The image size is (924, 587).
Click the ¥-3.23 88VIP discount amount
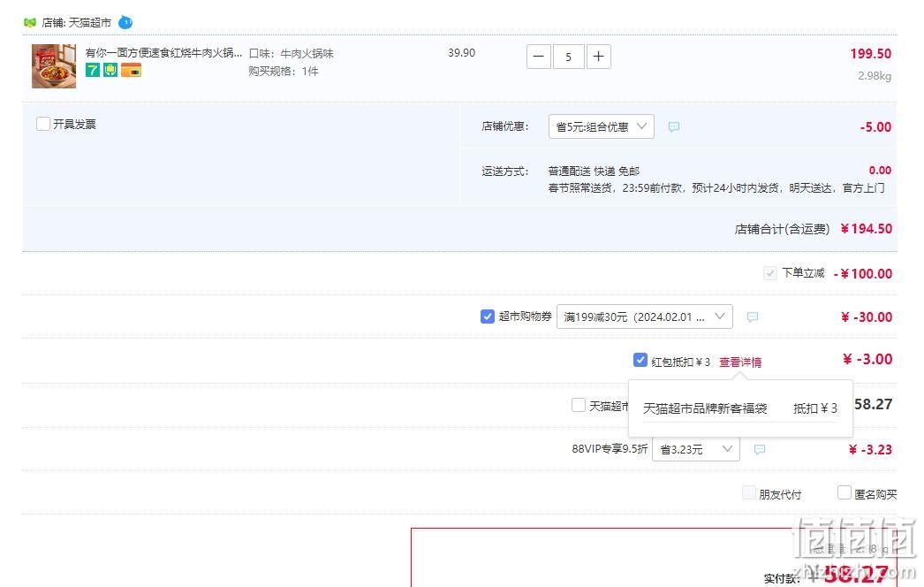(870, 450)
